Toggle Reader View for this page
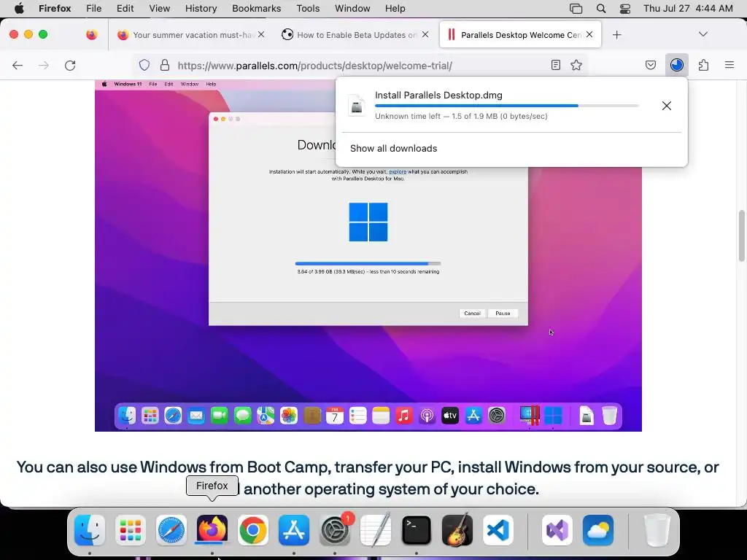This screenshot has height=560, width=747. (555, 65)
